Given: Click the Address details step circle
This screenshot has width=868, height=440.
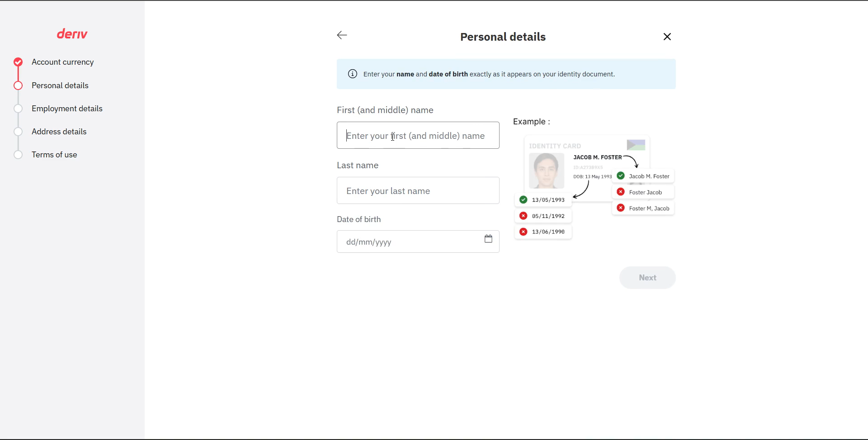Looking at the screenshot, I should point(18,132).
